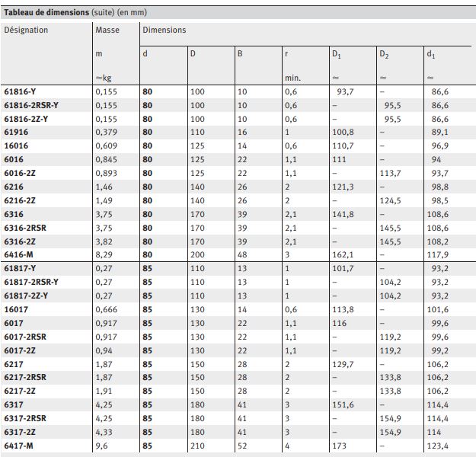The width and height of the screenshot is (476, 457).
Task: Click the Désignation column header
Action: click(x=26, y=30)
